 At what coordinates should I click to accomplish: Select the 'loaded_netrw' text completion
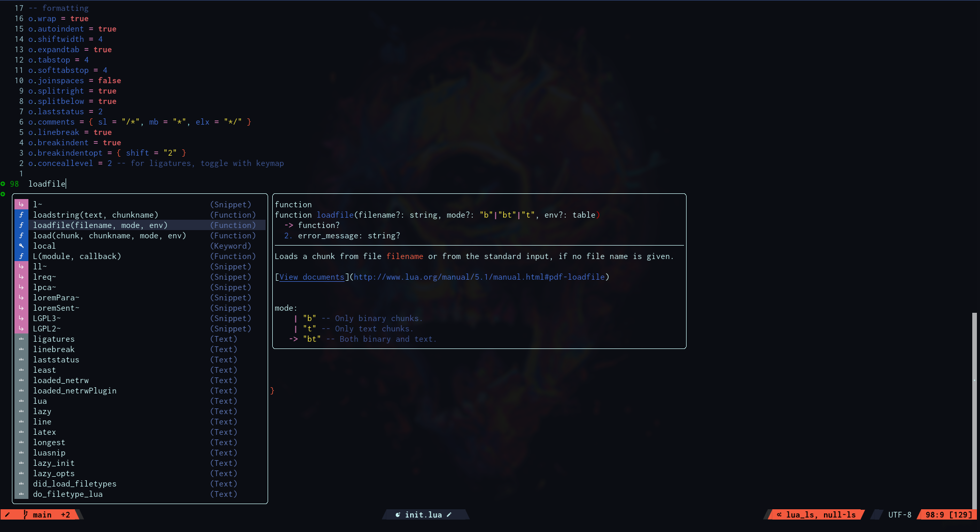click(140, 381)
